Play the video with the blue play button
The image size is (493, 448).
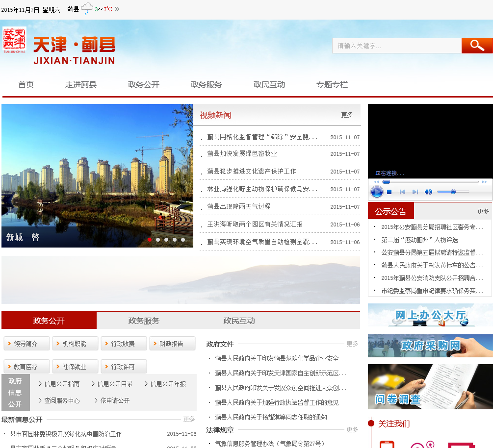point(377,192)
